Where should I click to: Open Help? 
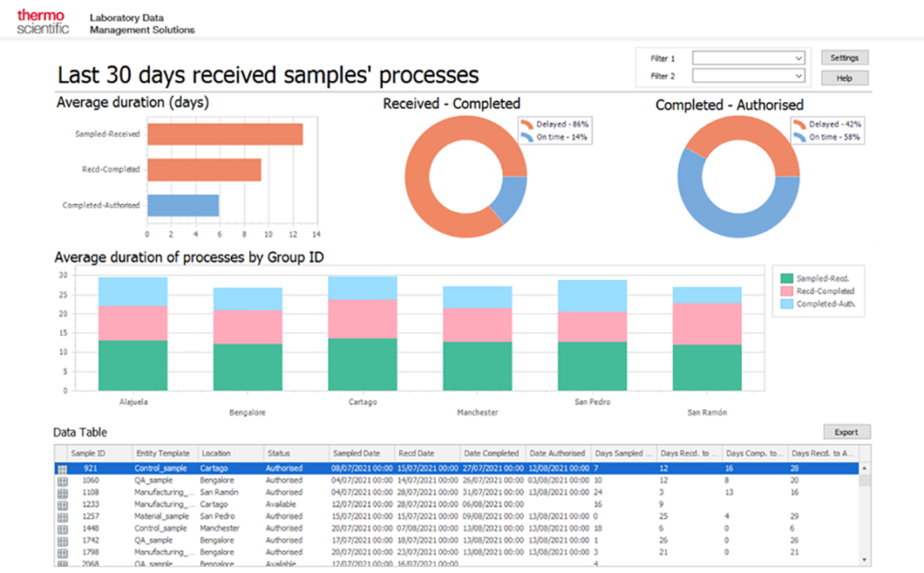tap(844, 78)
